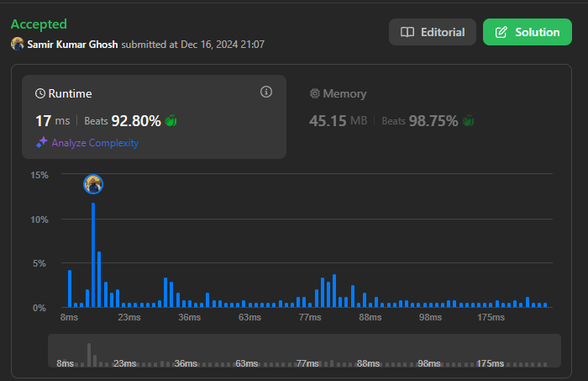588x381 pixels.
Task: Click the small avatar beside Samir Kumar Ghosh
Action: 18,44
